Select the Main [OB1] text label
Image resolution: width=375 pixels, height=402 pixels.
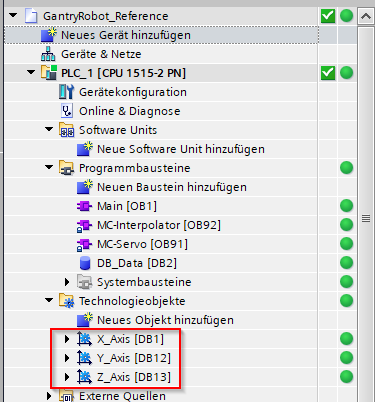[127, 206]
